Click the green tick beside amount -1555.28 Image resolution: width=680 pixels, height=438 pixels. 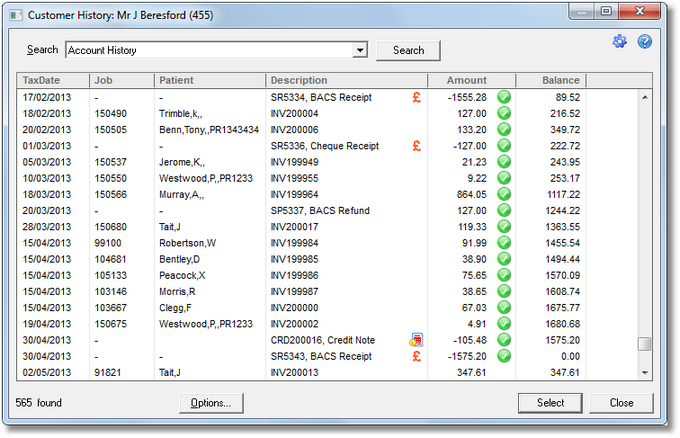[x=504, y=97]
